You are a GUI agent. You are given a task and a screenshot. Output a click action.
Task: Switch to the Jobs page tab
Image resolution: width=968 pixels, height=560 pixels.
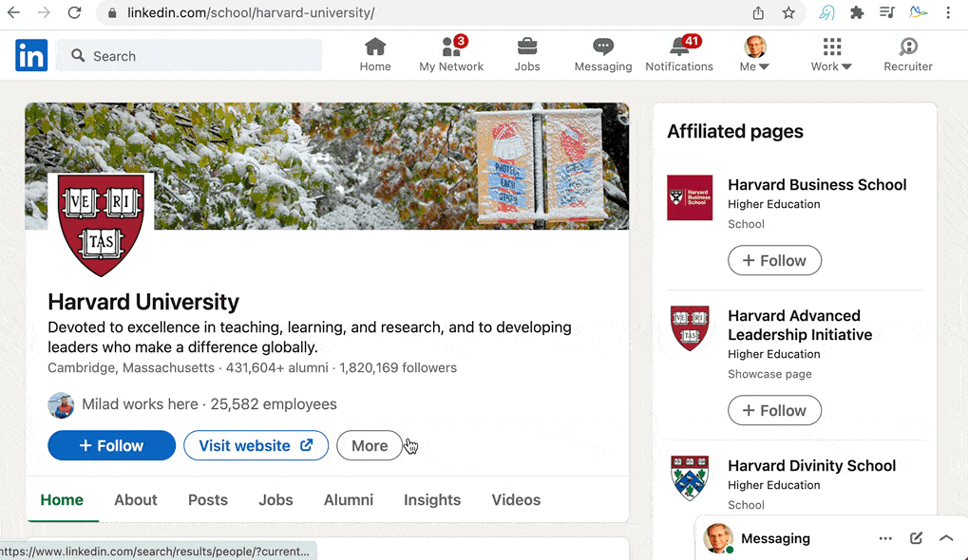[x=275, y=499]
